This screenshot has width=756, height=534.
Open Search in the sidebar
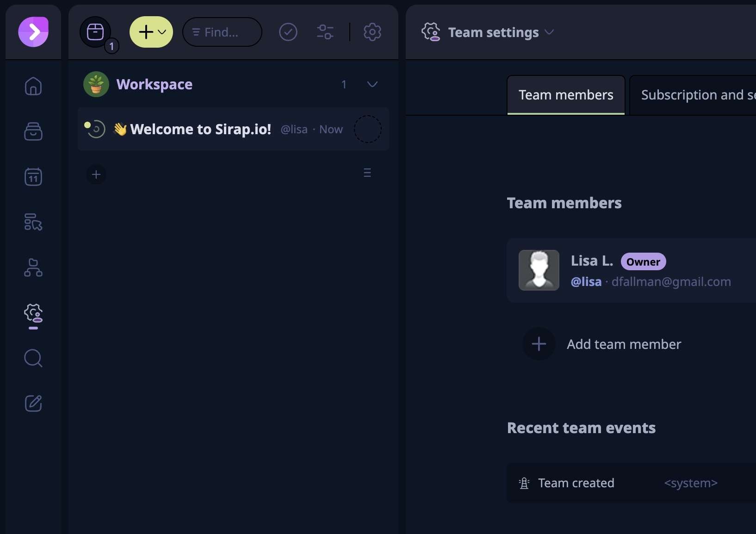pyautogui.click(x=33, y=358)
